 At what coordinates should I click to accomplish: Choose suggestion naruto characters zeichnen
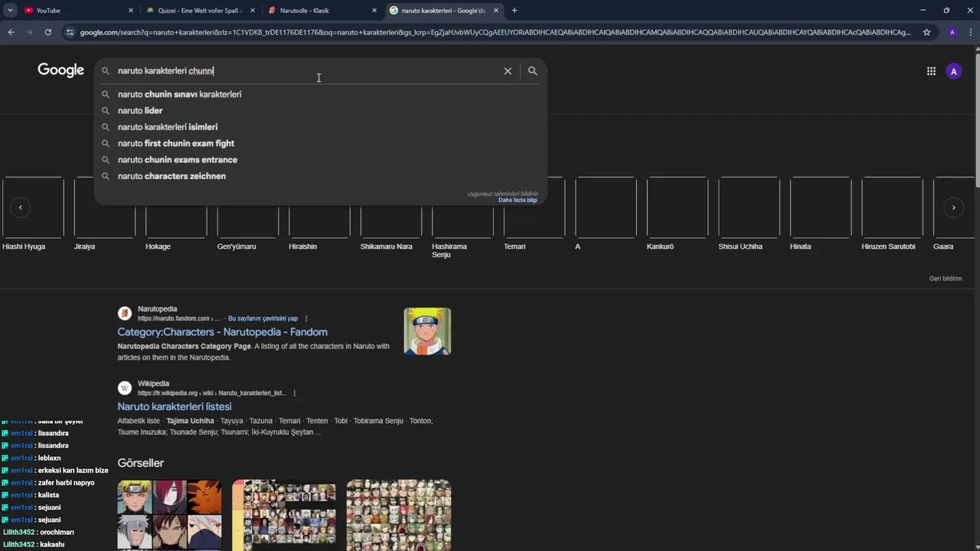pyautogui.click(x=320, y=176)
